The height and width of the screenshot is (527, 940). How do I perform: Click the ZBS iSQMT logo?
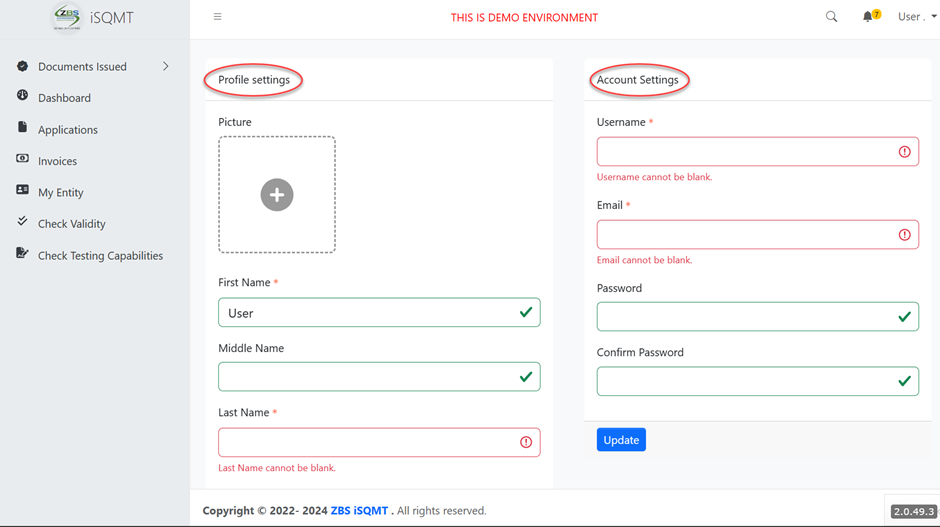pyautogui.click(x=68, y=17)
